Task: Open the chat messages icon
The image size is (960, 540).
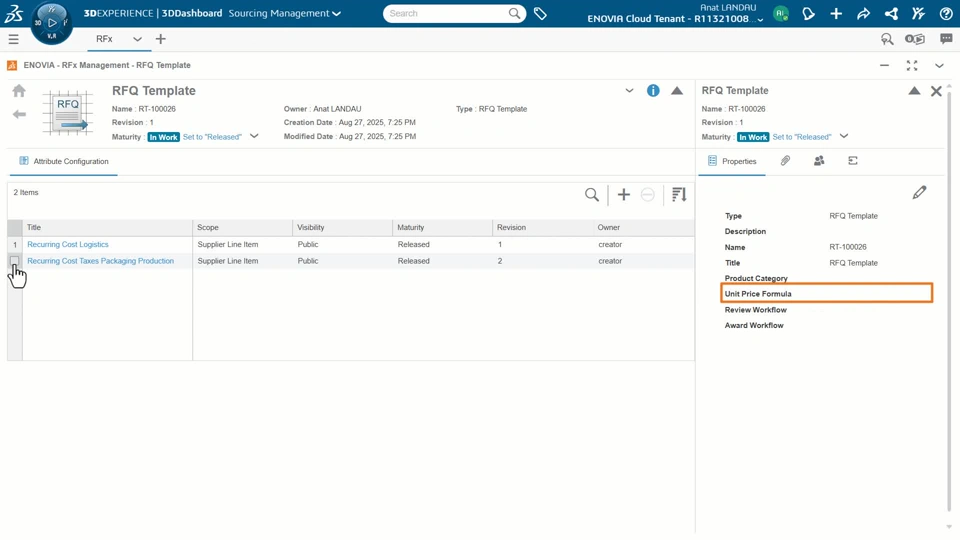Action: point(946,39)
